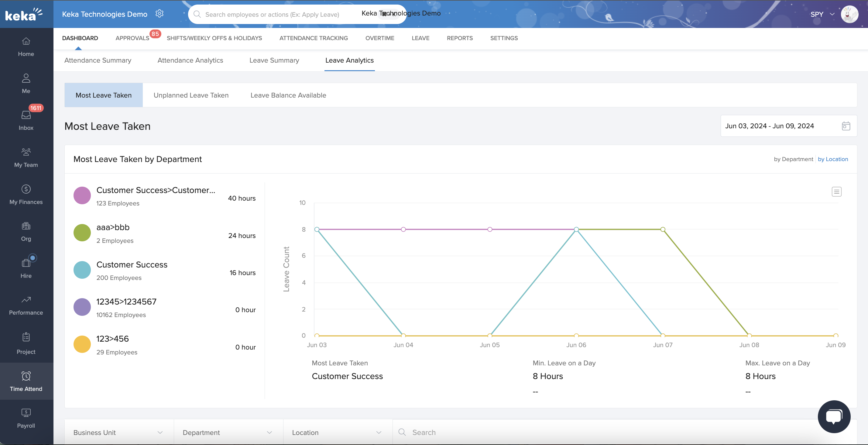
Task: Click the chart context menu icon
Action: (x=836, y=191)
